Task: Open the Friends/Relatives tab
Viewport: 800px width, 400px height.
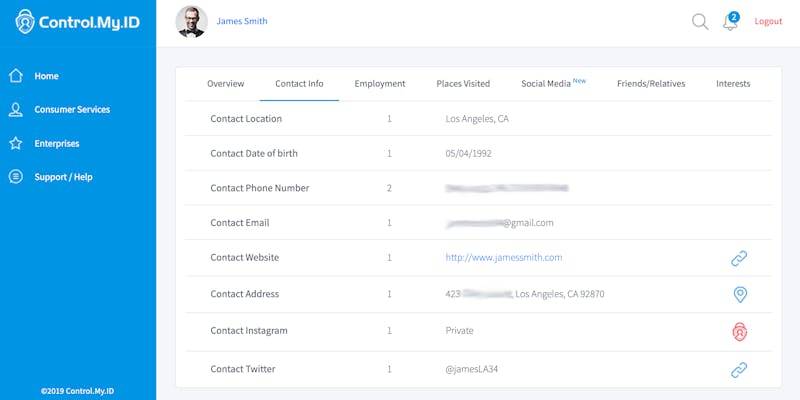Action: (x=651, y=84)
